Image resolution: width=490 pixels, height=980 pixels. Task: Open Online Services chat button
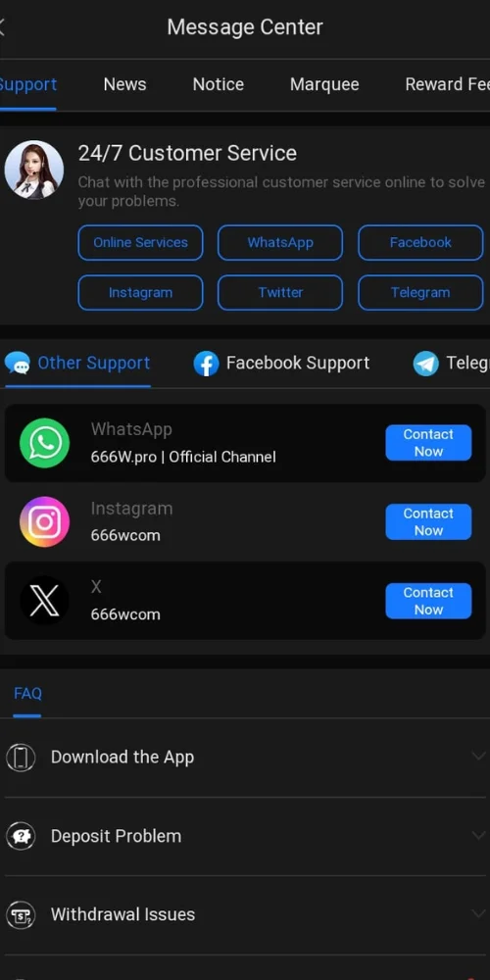click(140, 242)
